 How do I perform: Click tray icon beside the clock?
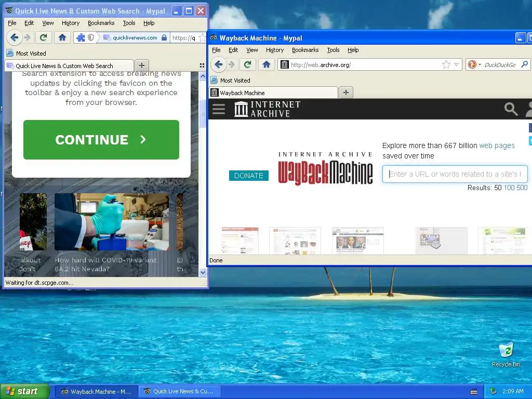(x=494, y=392)
